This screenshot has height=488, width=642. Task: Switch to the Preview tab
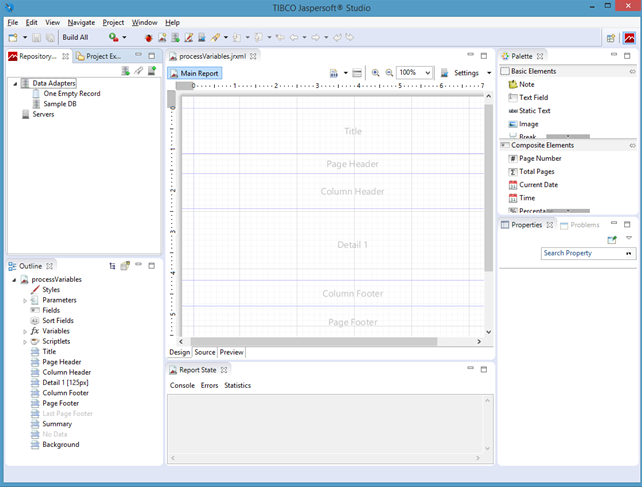pos(231,352)
